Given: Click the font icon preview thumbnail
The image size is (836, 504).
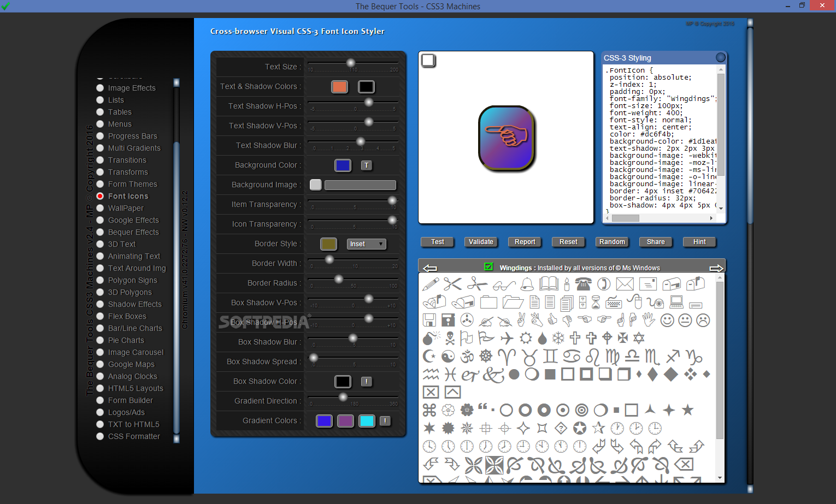Looking at the screenshot, I should 506,138.
